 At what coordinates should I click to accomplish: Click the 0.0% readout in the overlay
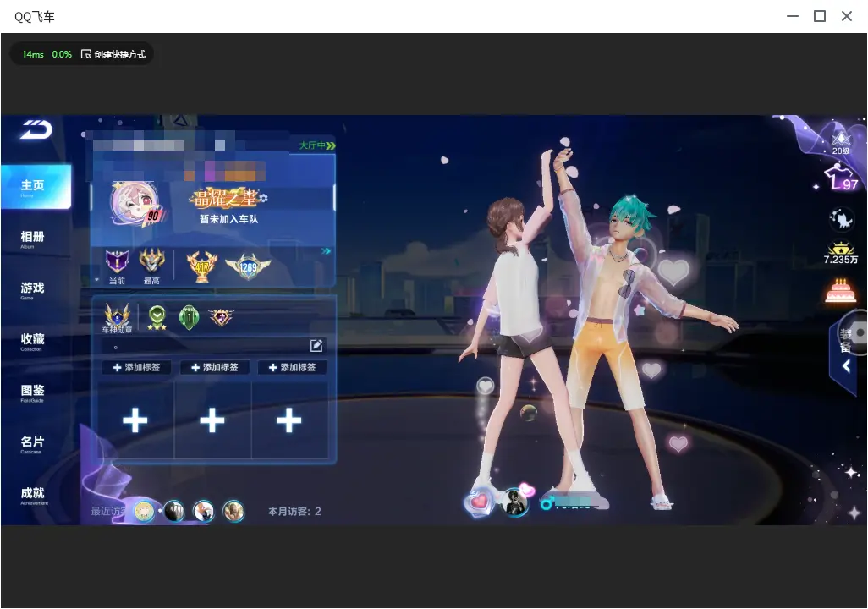pos(62,54)
